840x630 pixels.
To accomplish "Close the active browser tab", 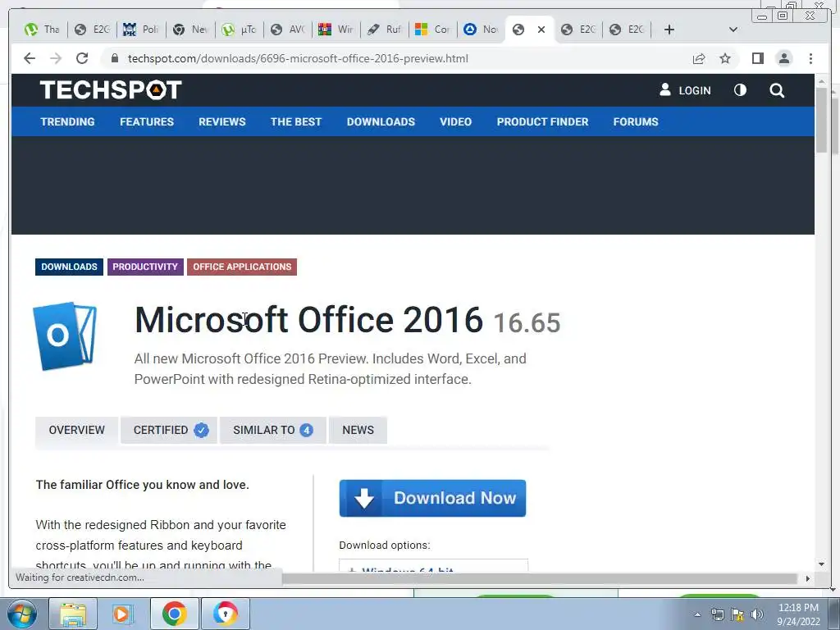I will pyautogui.click(x=541, y=30).
